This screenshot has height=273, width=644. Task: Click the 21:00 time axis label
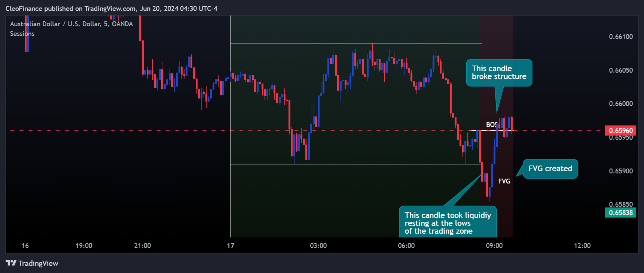click(143, 246)
